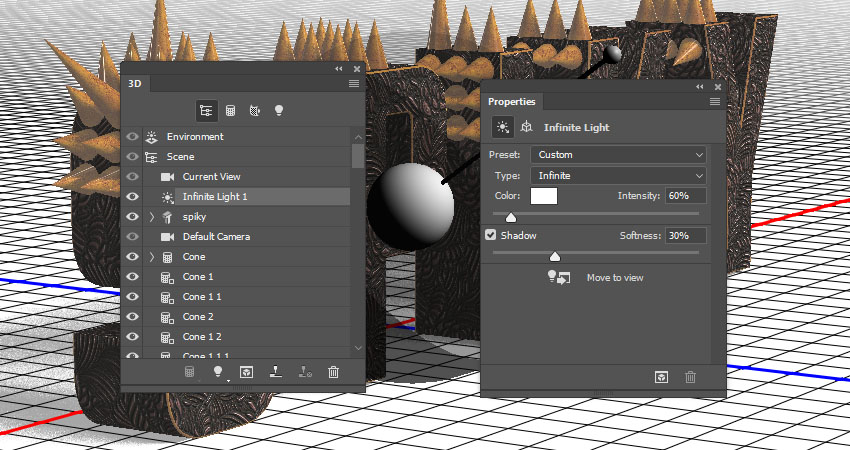Hide Cone 1 2 with eye icon
850x450 pixels.
[x=132, y=337]
